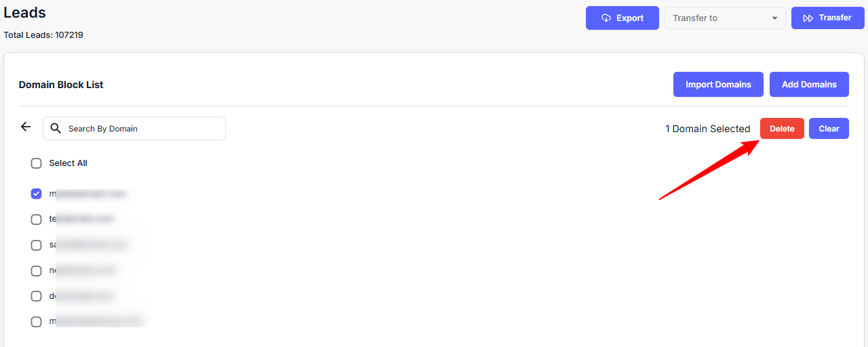Image resolution: width=868 pixels, height=347 pixels.
Task: Check the domain starting with "te"
Action: click(x=37, y=220)
